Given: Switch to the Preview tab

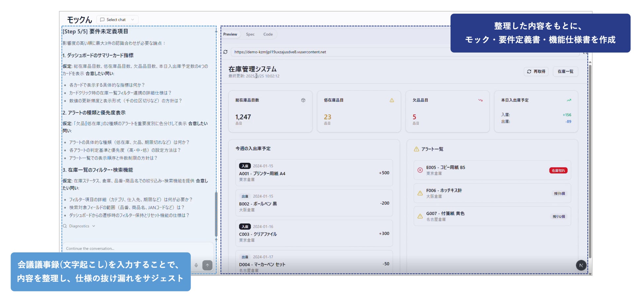Looking at the screenshot, I should coord(230,34).
